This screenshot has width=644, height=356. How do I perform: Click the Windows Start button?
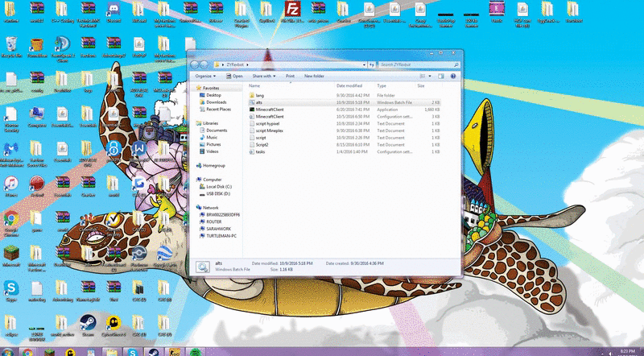pyautogui.click(x=7, y=352)
